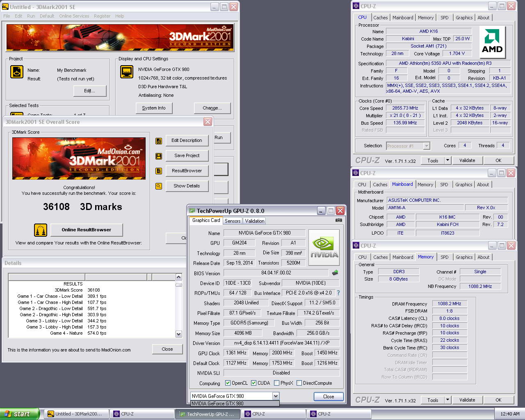Click Close button in Details panel
This screenshot has height=420, width=525.
point(167,349)
